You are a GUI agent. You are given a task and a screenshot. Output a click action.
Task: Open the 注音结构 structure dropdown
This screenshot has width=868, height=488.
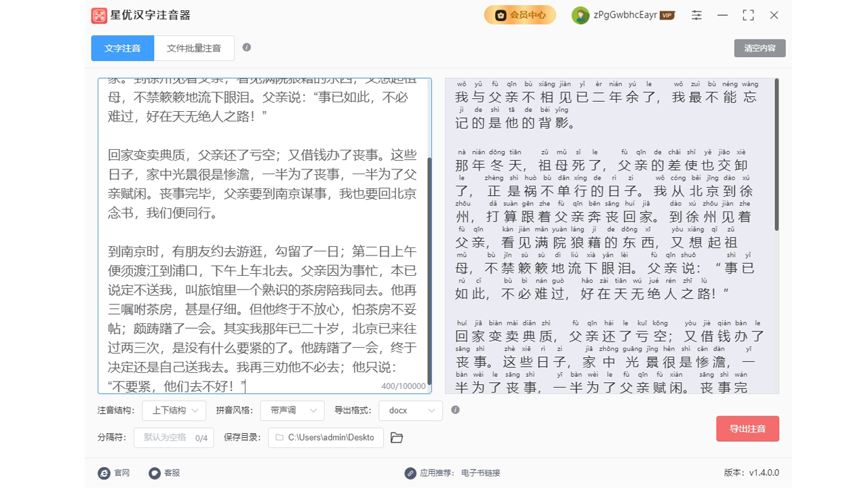click(174, 410)
